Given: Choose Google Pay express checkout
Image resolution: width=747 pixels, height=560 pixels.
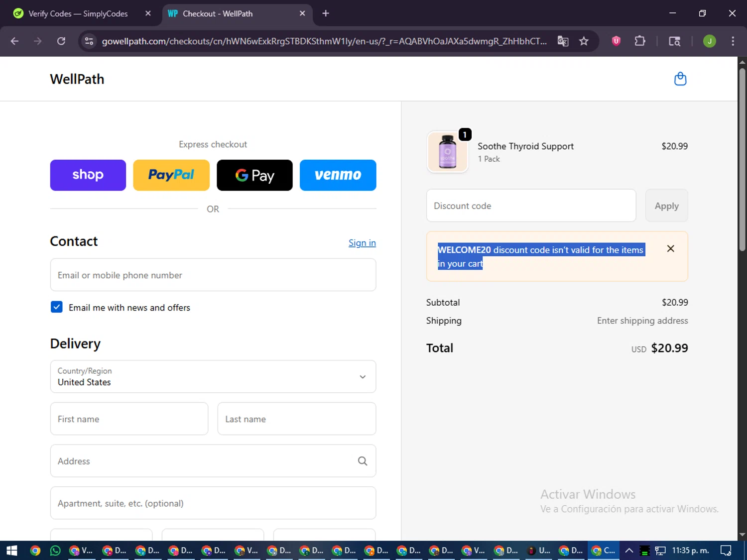Looking at the screenshot, I should 254,175.
